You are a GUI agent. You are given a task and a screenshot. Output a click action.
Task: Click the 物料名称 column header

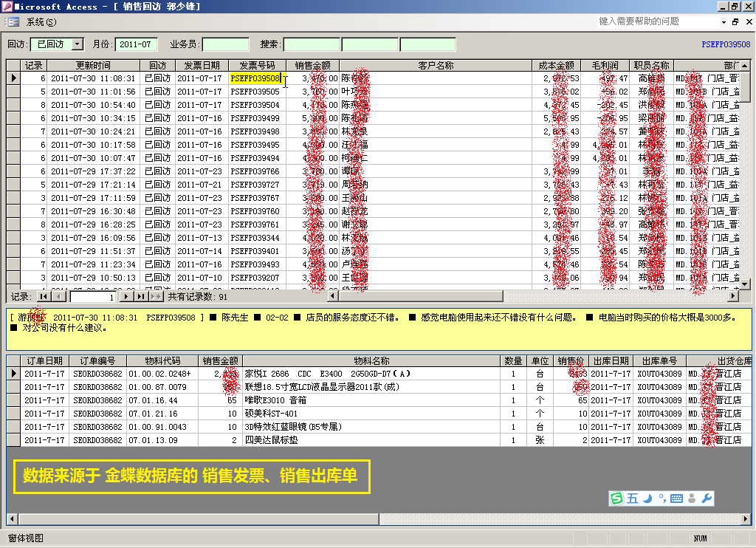click(x=371, y=361)
